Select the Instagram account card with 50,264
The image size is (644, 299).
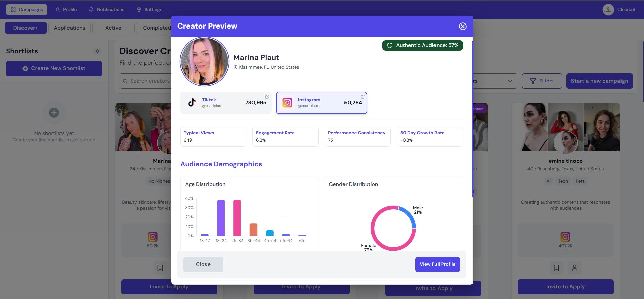[x=322, y=103]
